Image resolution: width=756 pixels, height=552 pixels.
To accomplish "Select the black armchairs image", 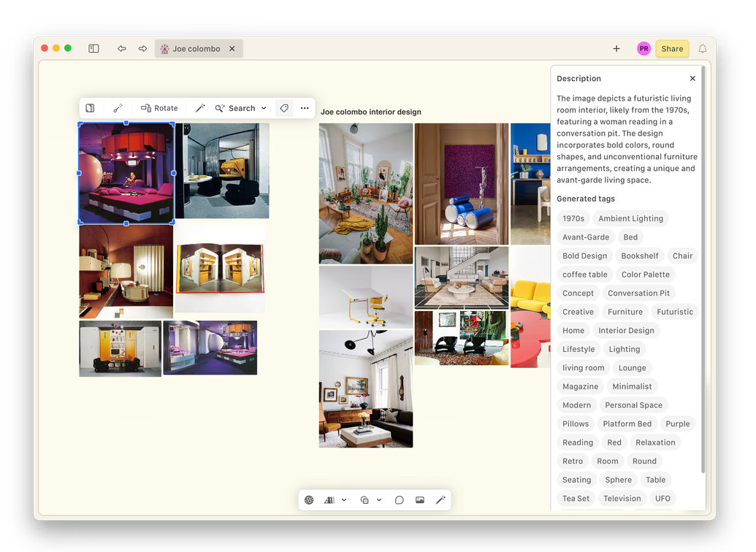I will (x=462, y=338).
